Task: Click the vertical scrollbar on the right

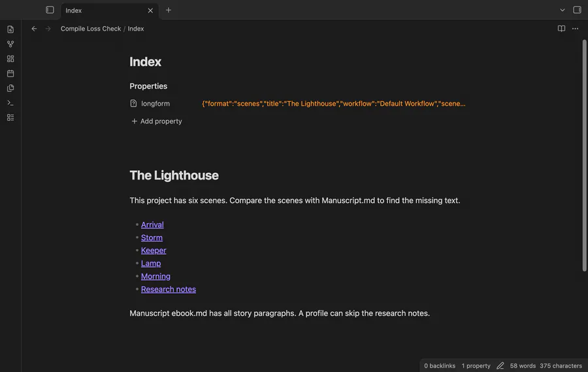Action: tap(584, 155)
